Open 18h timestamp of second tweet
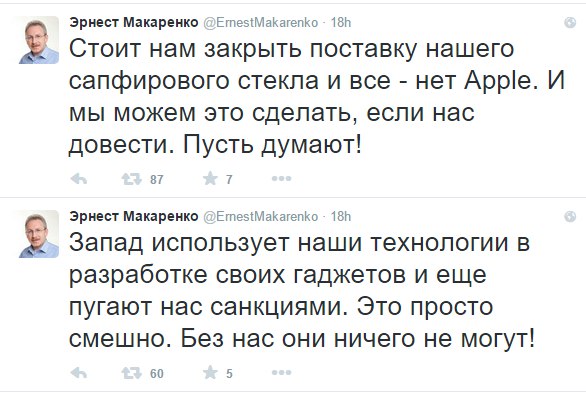This screenshot has width=586, height=395. click(340, 216)
